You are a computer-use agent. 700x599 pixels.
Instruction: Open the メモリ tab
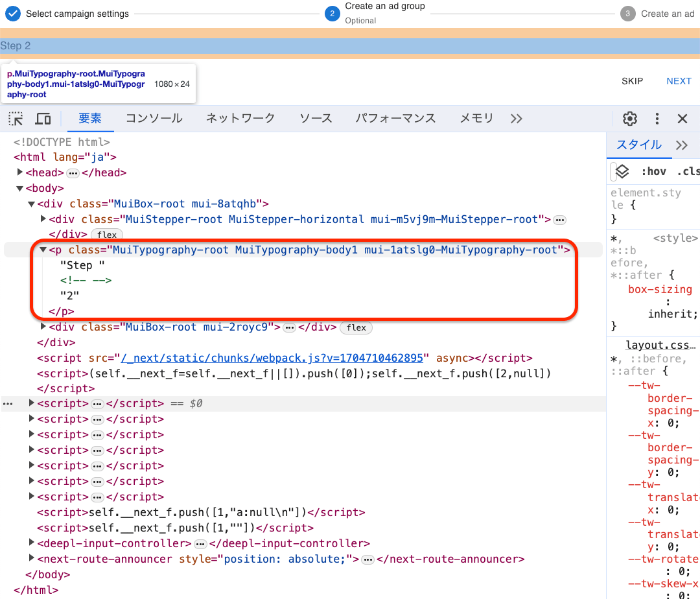coord(476,118)
